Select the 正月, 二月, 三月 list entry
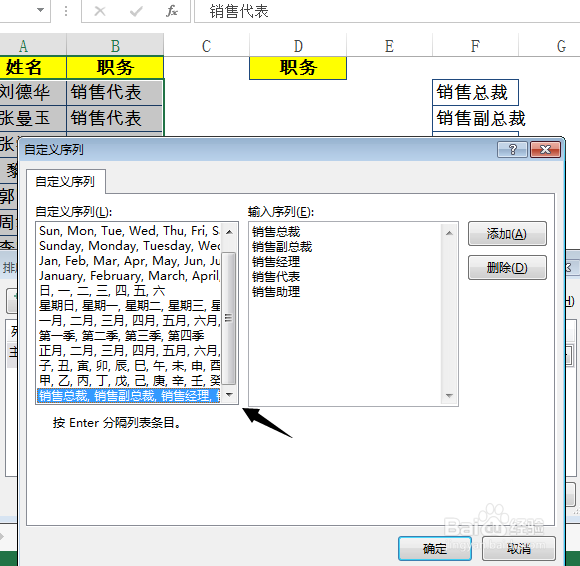The height and width of the screenshot is (566, 580). point(129,351)
